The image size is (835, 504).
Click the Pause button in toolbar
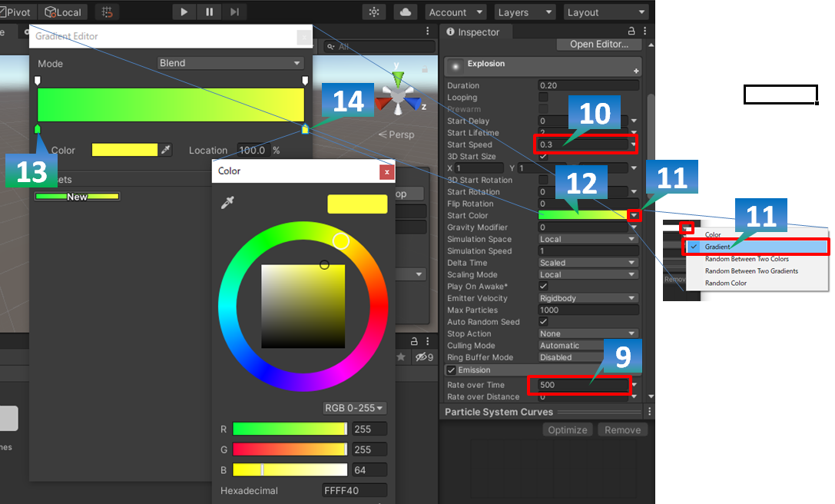click(209, 12)
